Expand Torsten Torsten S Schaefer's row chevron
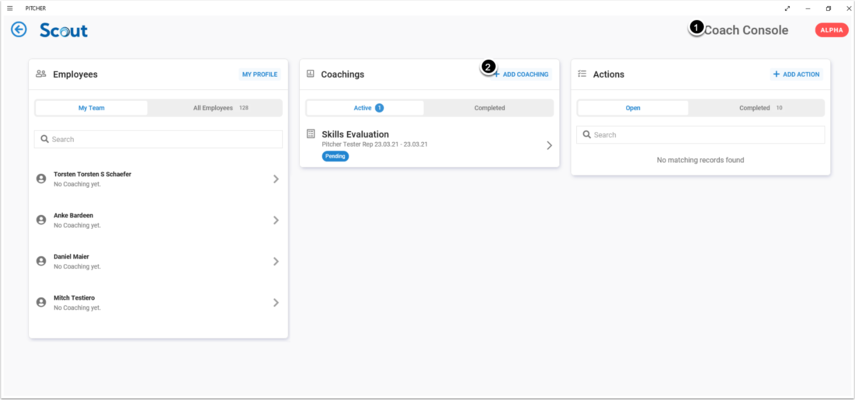 coord(276,179)
